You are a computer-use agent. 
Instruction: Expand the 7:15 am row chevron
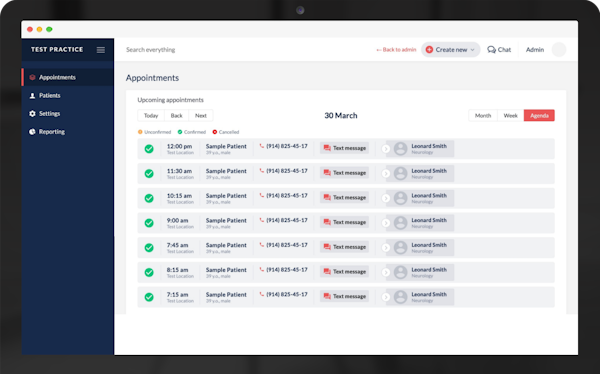pyautogui.click(x=386, y=297)
